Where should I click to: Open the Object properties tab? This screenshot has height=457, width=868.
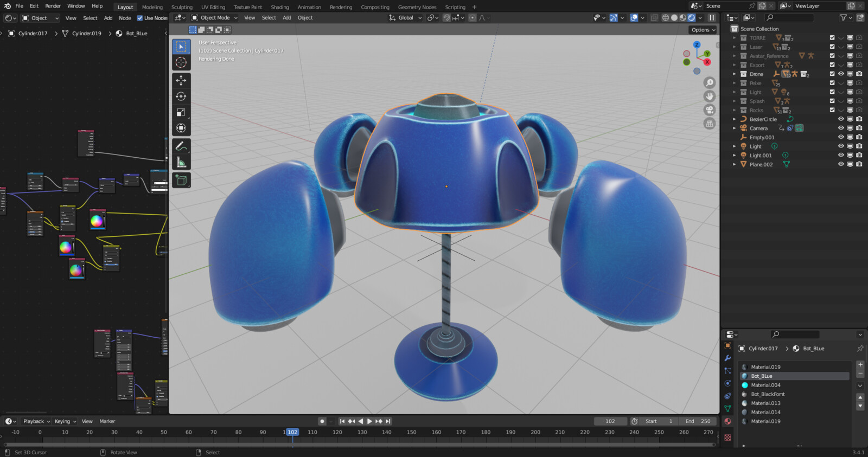tap(727, 345)
